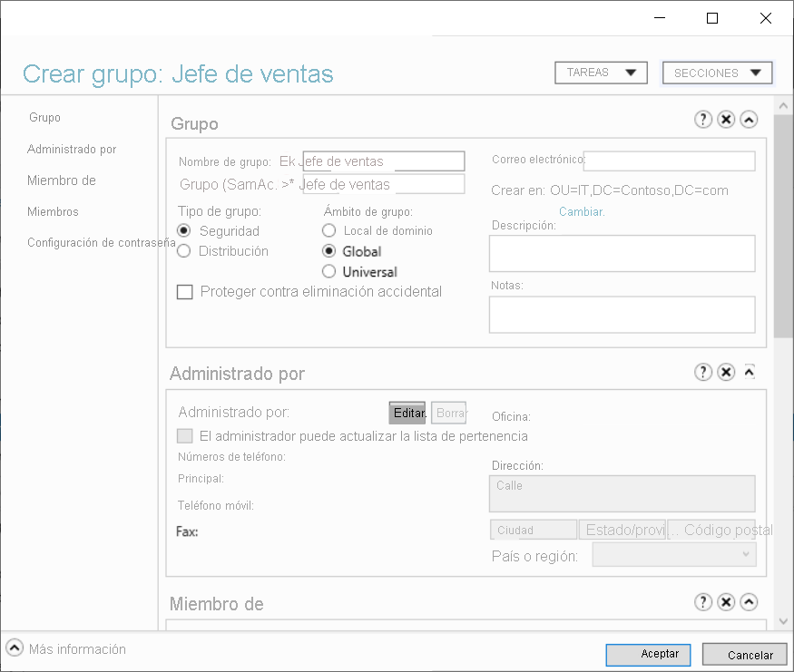This screenshot has height=672, width=794.
Task: Open help for the Administrado por section
Action: (x=703, y=372)
